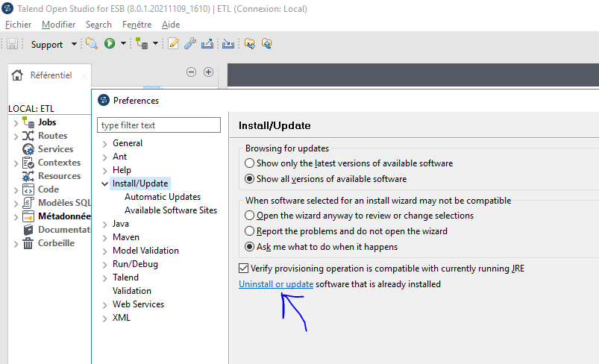Collapse the Install/Update preferences node
Image resolution: width=599 pixels, height=364 pixels.
104,183
